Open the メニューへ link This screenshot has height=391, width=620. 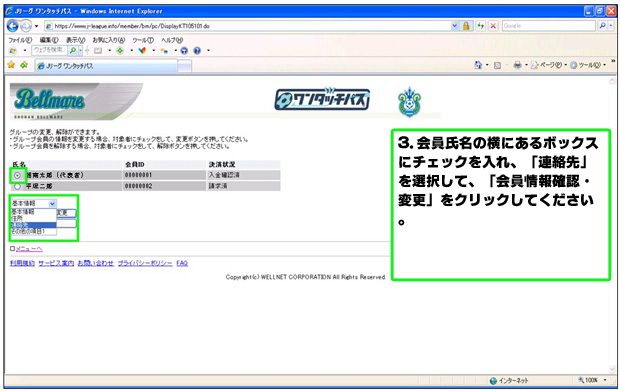pos(29,249)
